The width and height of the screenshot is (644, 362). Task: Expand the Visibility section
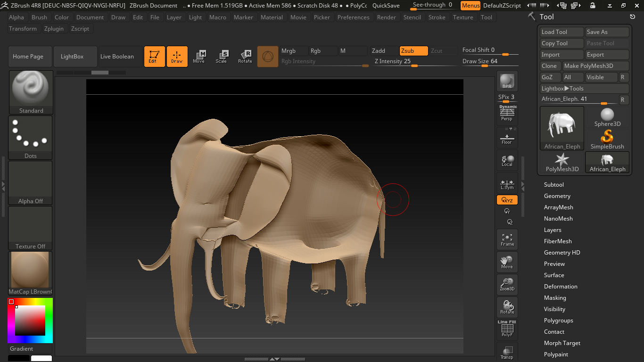554,309
